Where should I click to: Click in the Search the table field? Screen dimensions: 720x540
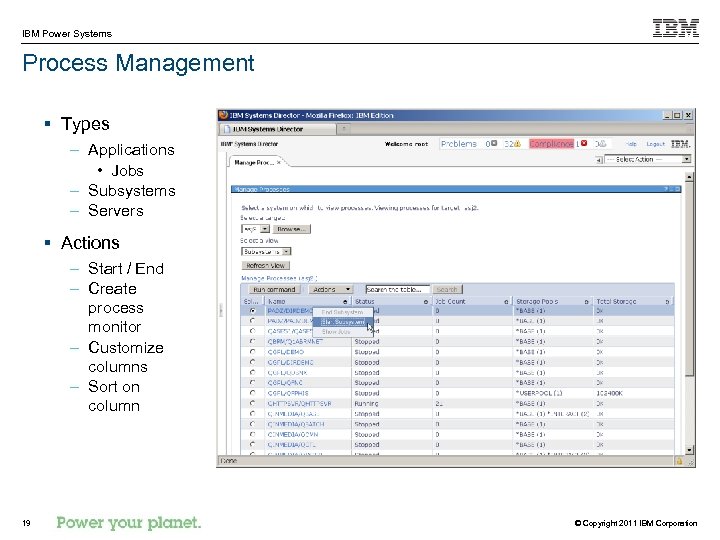[398, 289]
